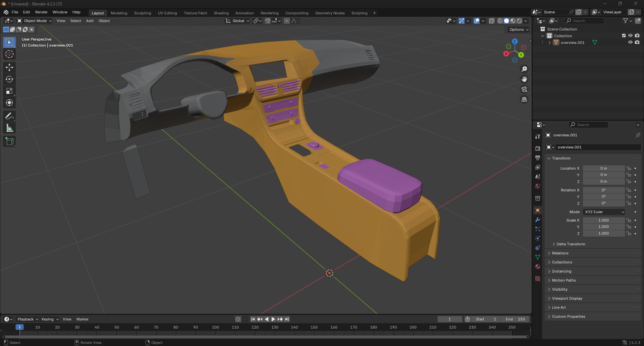The width and height of the screenshot is (644, 346).
Task: Select the Add Cube tool
Action: pyautogui.click(x=9, y=141)
